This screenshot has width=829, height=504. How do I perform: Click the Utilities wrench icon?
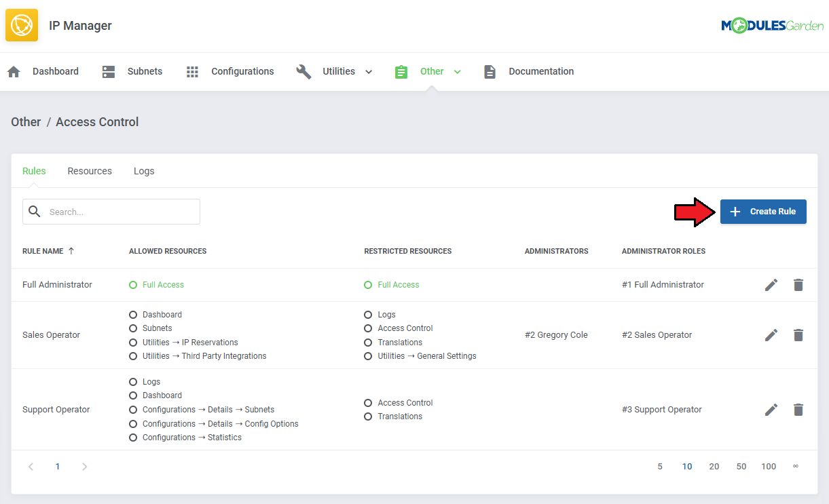click(303, 72)
